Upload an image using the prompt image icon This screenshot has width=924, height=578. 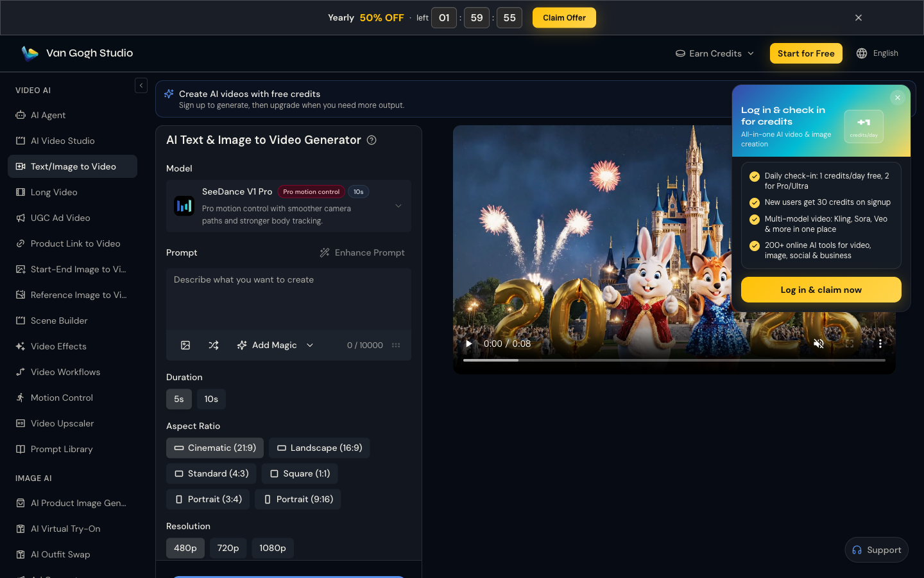click(x=185, y=345)
